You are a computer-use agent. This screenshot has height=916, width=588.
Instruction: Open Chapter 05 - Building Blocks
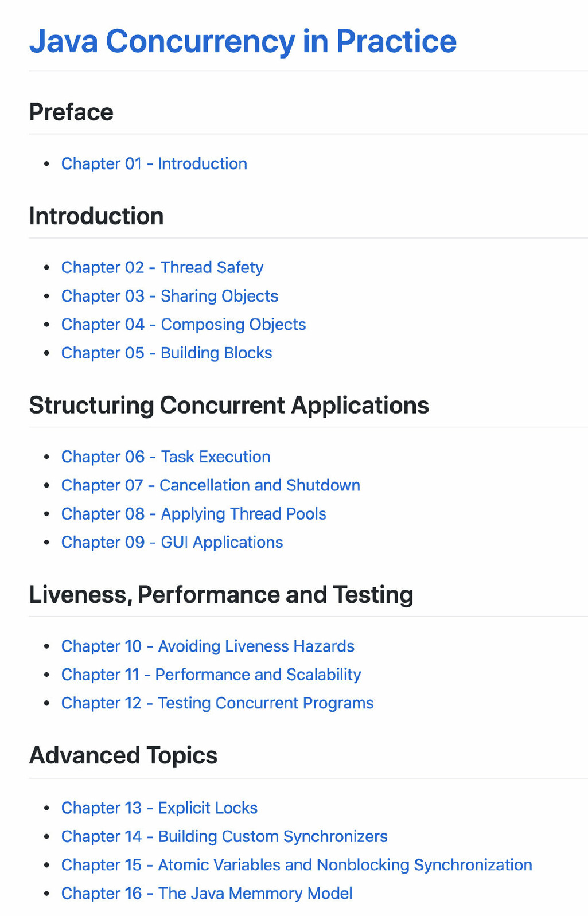point(166,353)
